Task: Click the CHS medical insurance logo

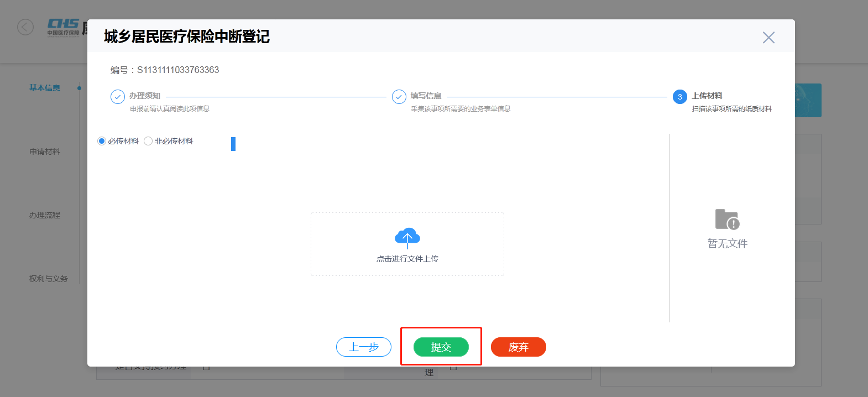Action: pyautogui.click(x=63, y=27)
